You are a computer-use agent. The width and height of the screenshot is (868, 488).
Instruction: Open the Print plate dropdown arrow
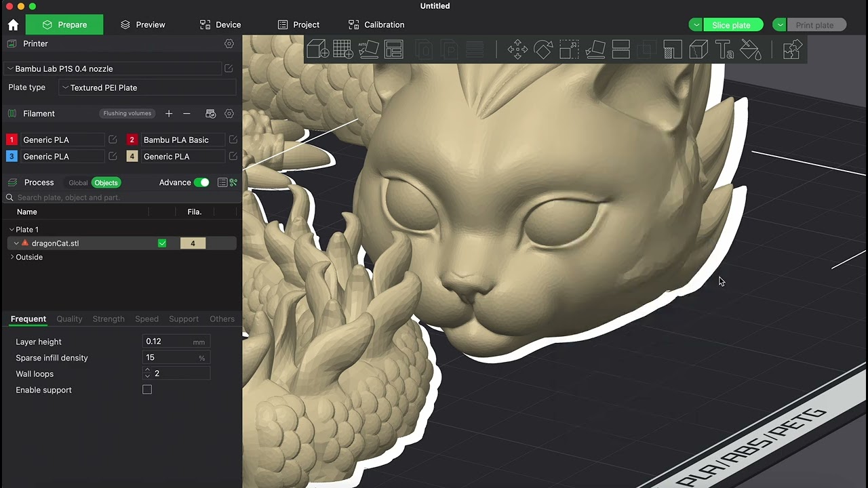pyautogui.click(x=780, y=25)
